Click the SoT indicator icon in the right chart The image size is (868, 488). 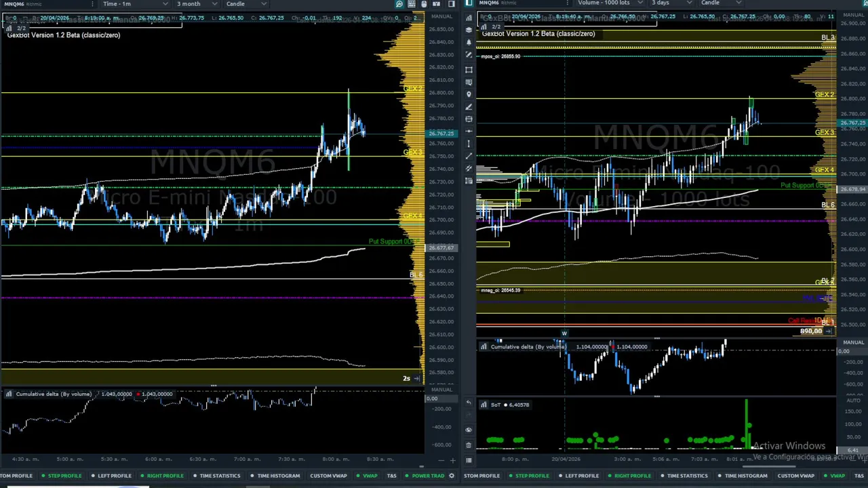pos(484,405)
